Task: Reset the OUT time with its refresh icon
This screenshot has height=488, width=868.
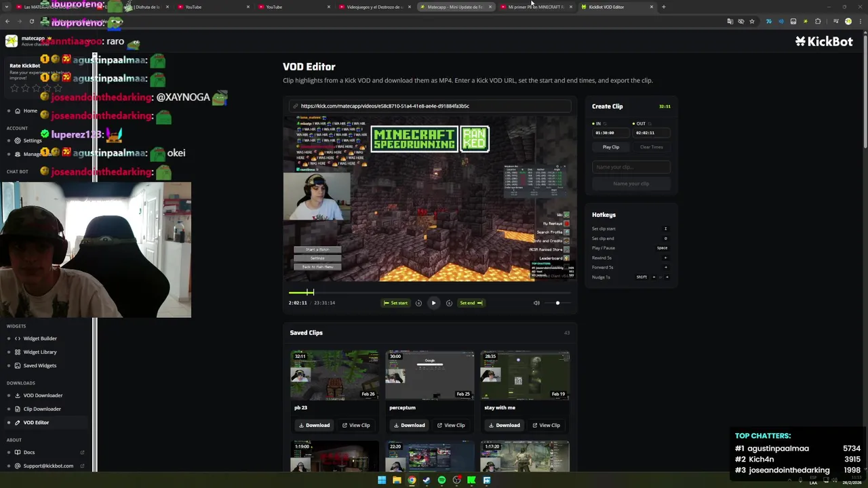Action: coord(650,124)
